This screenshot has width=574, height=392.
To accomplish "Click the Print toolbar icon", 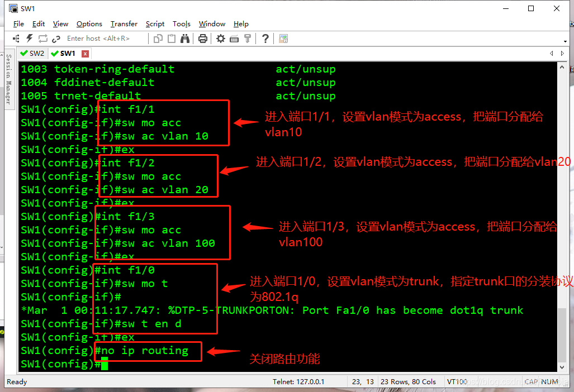I will point(203,39).
